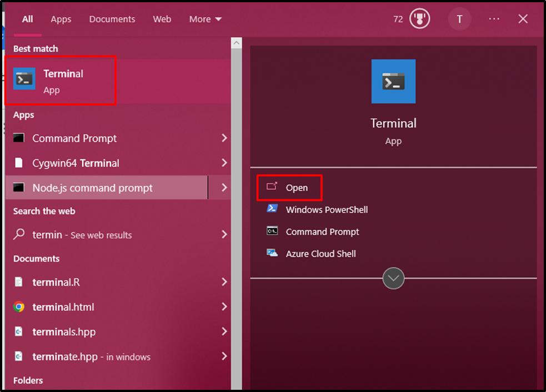Viewport: 546px width, 392px height.
Task: Expand the Node.js command prompt arrow
Action: [224, 188]
